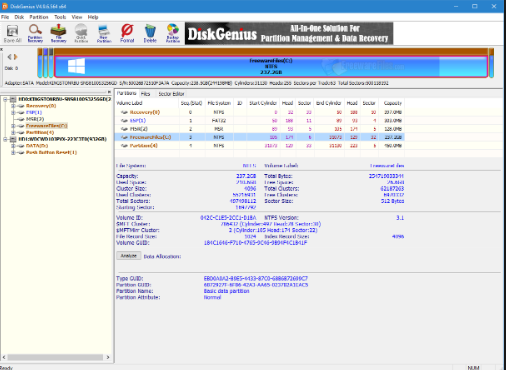Sort by Volume Label column header
This screenshot has height=370, width=506.
tap(147, 103)
